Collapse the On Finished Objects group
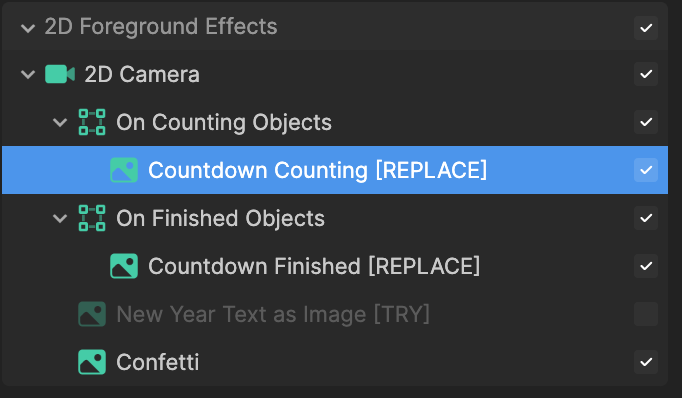This screenshot has height=398, width=682. click(60, 218)
